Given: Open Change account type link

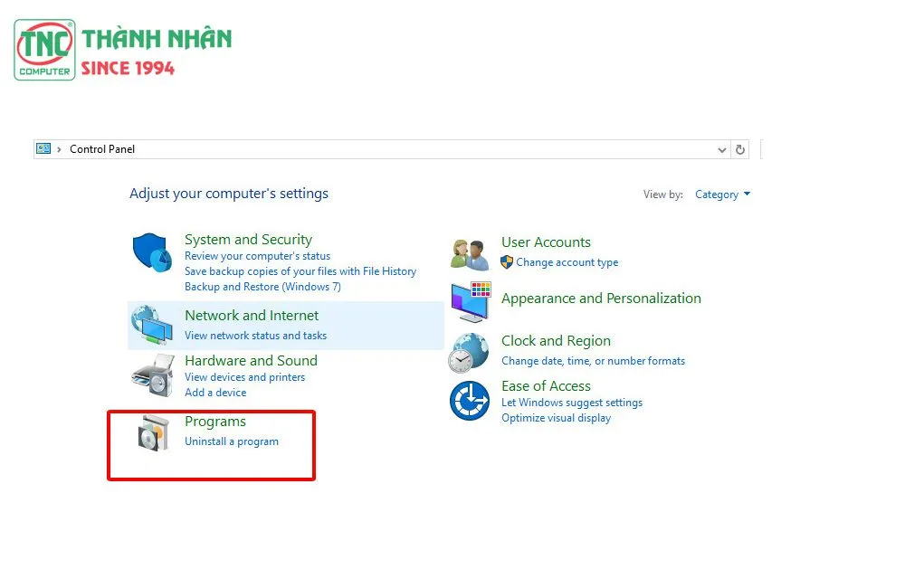Looking at the screenshot, I should (567, 262).
